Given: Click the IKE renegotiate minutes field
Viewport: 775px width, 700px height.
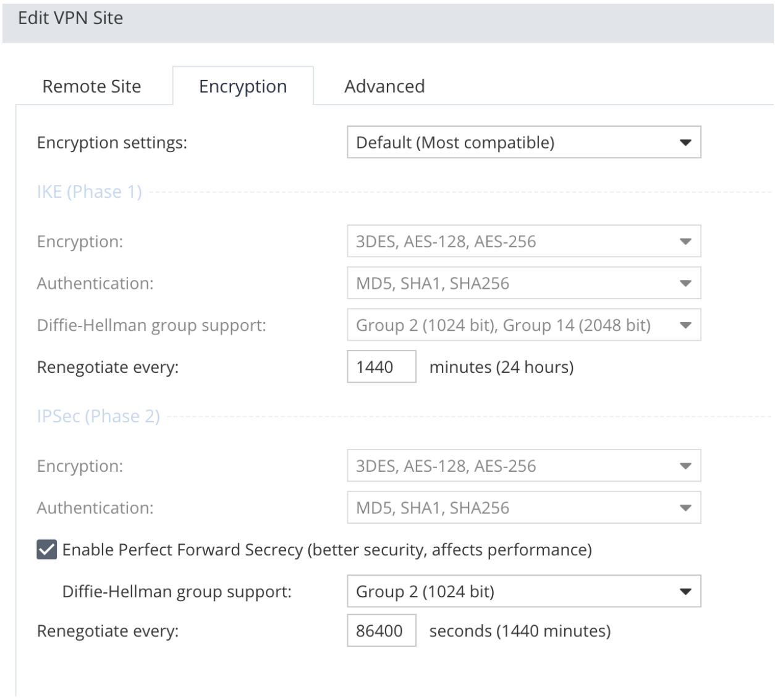Looking at the screenshot, I should click(381, 367).
